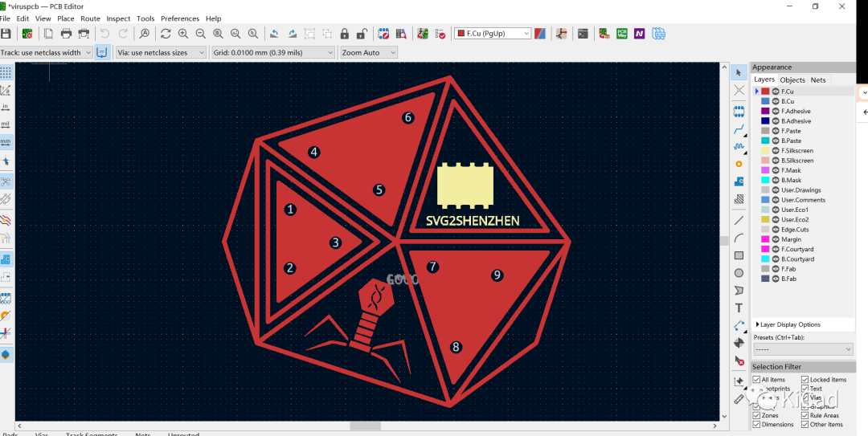Click the Print icon in the toolbar
This screenshot has width=868, height=436.
67,34
